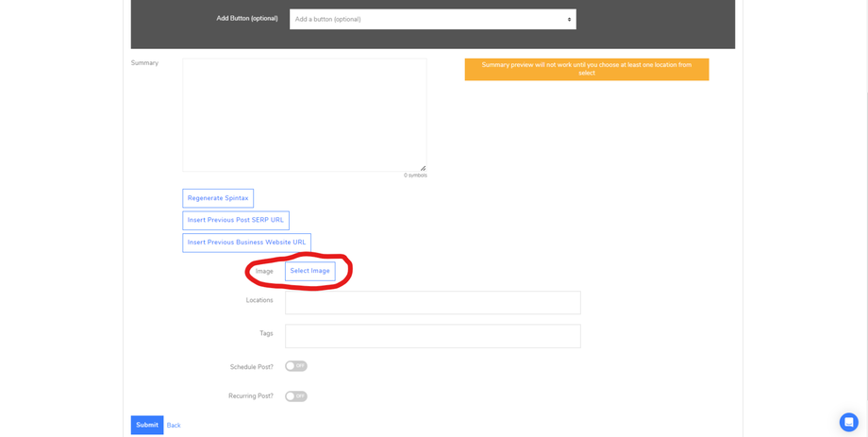Image resolution: width=868 pixels, height=437 pixels.
Task: Click the orange summary preview warning banner
Action: tap(587, 69)
